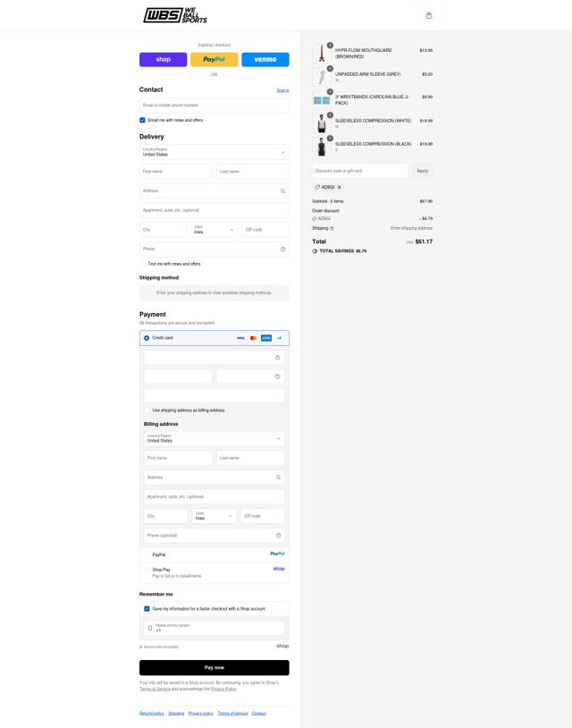Checkout with Venmo express button
Screen dimensions: 572x728
click(x=265, y=59)
